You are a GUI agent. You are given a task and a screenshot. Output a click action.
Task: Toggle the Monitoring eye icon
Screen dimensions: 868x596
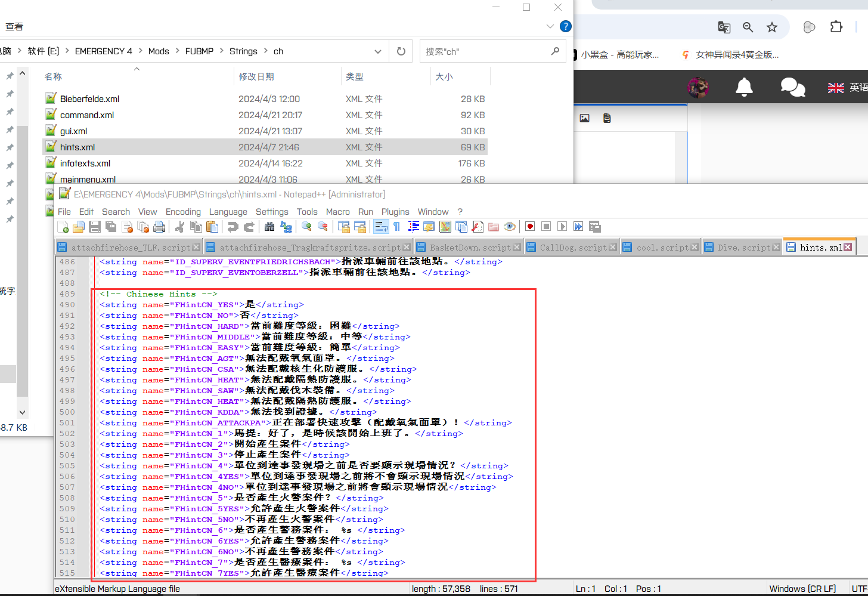(x=510, y=227)
